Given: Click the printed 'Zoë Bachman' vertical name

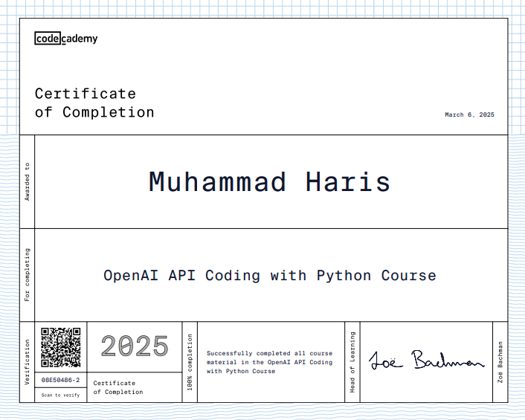Looking at the screenshot, I should click(500, 362).
